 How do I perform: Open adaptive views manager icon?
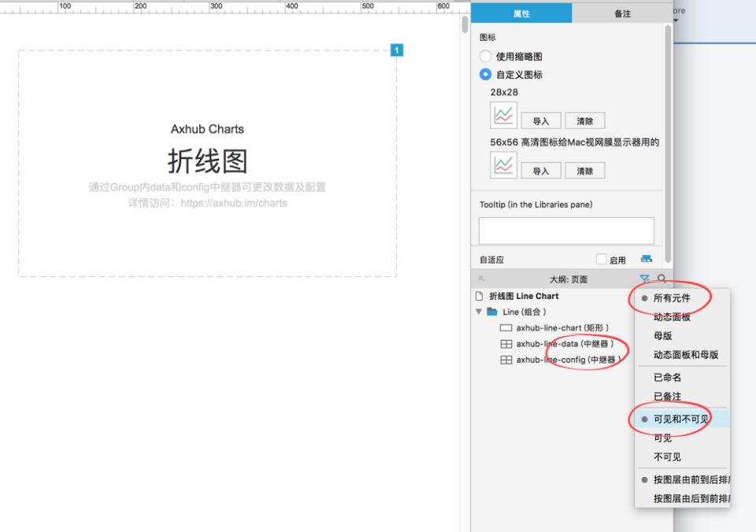[647, 259]
